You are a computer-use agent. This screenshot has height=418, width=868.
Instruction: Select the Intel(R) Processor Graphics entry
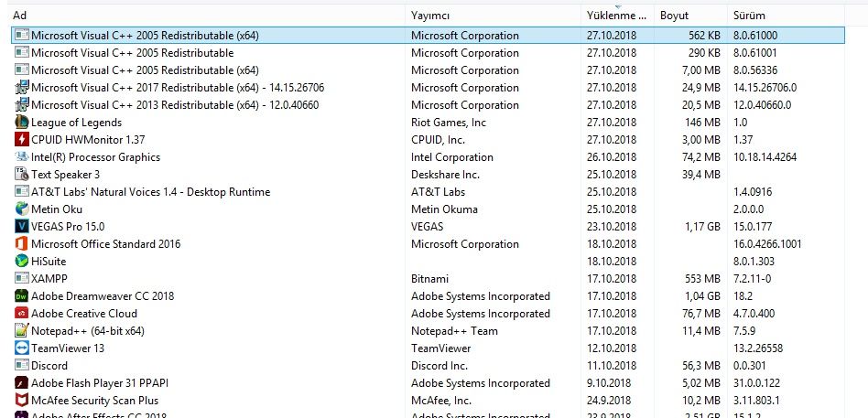[95, 157]
